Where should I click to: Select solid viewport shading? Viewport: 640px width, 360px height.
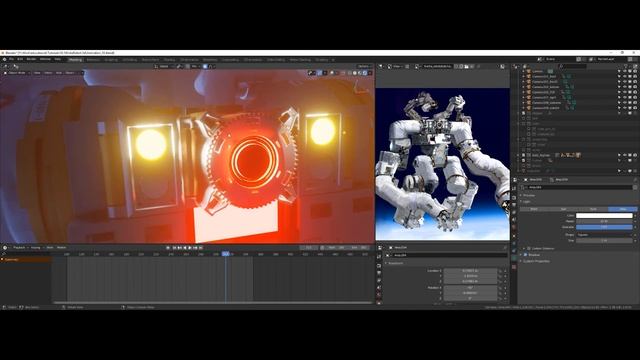(x=355, y=73)
